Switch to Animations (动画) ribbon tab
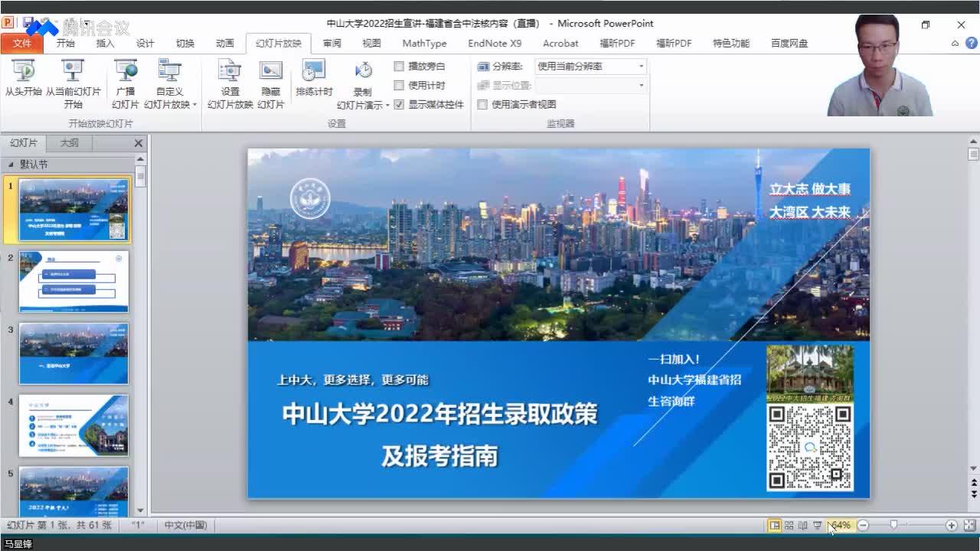Image resolution: width=980 pixels, height=551 pixels. pos(225,44)
